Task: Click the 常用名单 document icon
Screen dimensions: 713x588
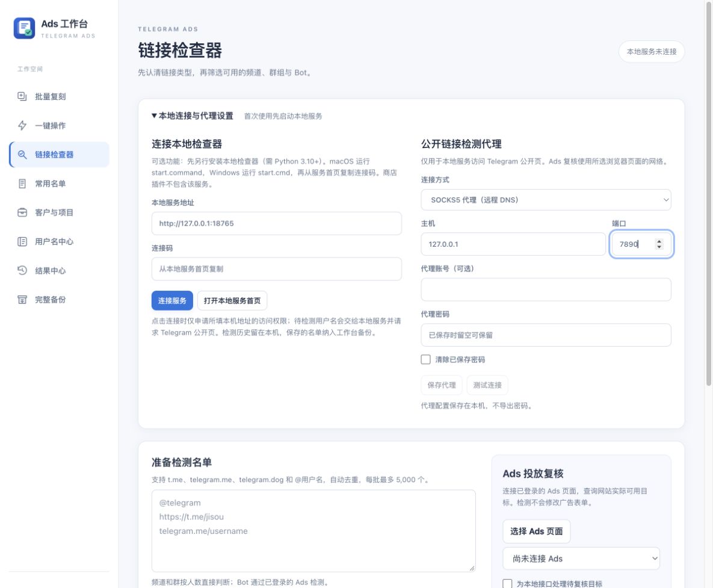Action: pyautogui.click(x=22, y=184)
